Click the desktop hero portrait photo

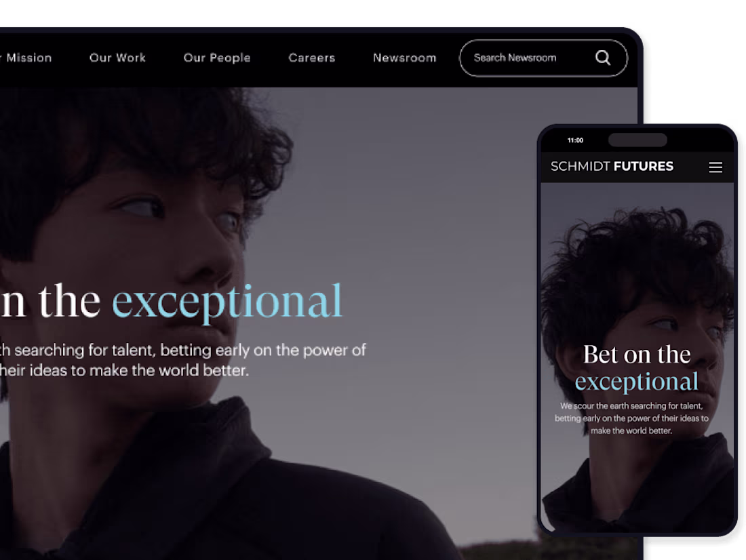(x=319, y=323)
